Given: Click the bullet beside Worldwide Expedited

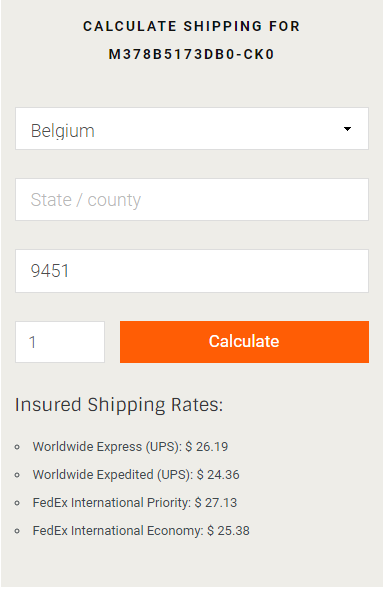Looking at the screenshot, I should coord(17,475).
